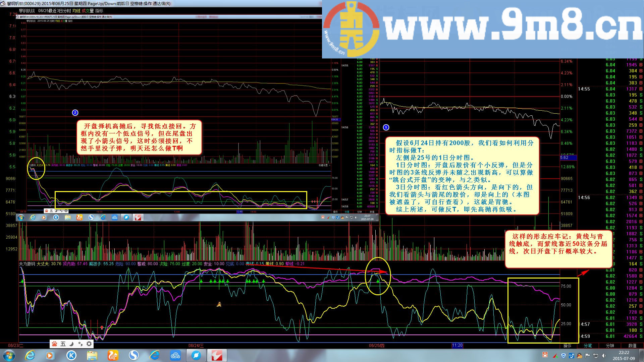Launch the orange UC Browser taskbar icon
Screen dimensions: 644x362
click(113, 355)
